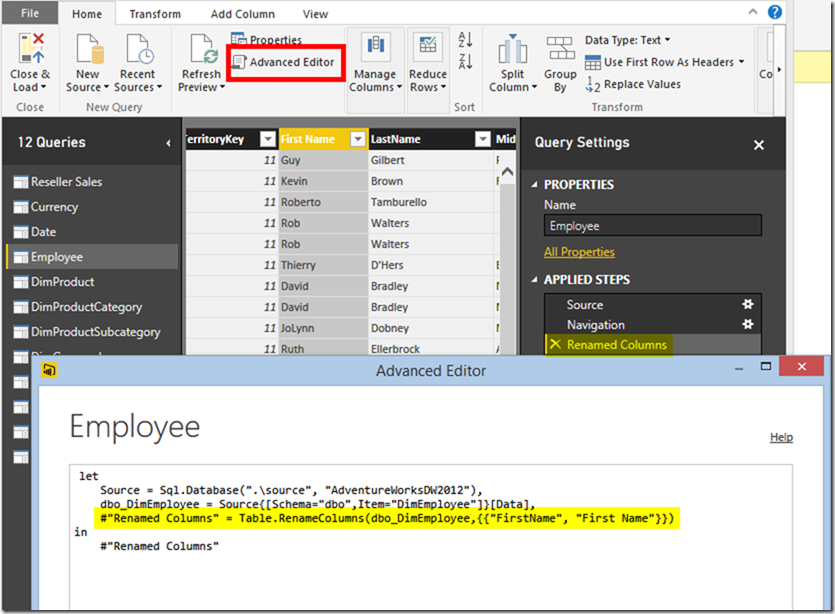Image resolution: width=835 pixels, height=614 pixels.
Task: Maximize the Advanced Editor window
Action: pos(766,366)
